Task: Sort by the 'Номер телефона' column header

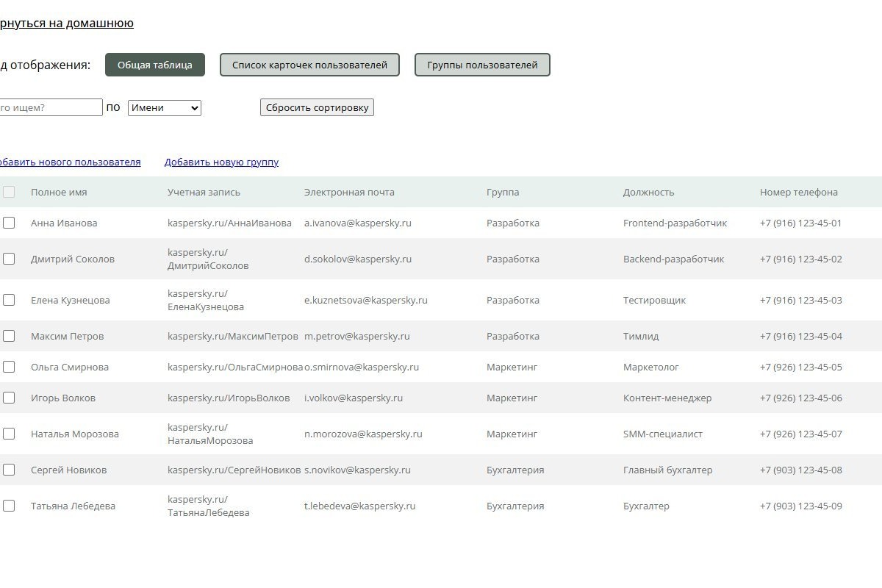Action: tap(799, 192)
